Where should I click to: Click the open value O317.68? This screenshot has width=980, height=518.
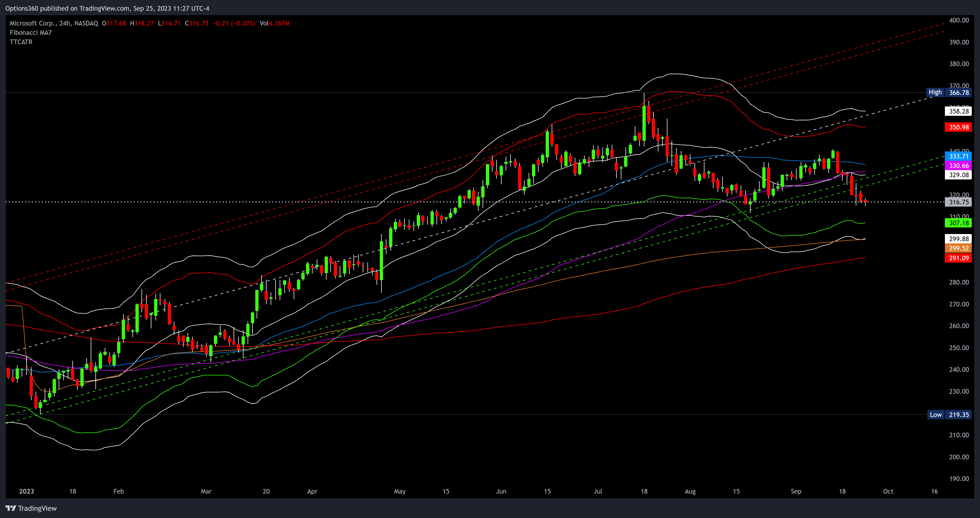click(114, 23)
